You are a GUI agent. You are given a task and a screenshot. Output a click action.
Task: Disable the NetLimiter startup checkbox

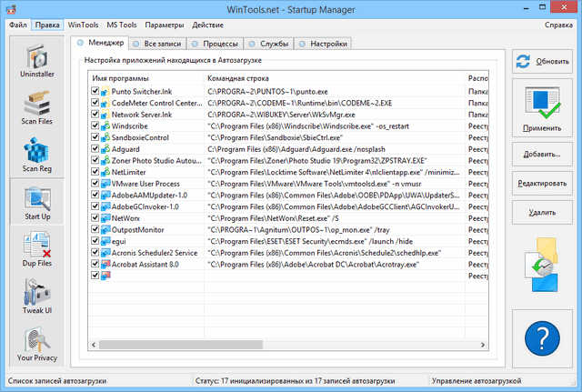coord(95,171)
